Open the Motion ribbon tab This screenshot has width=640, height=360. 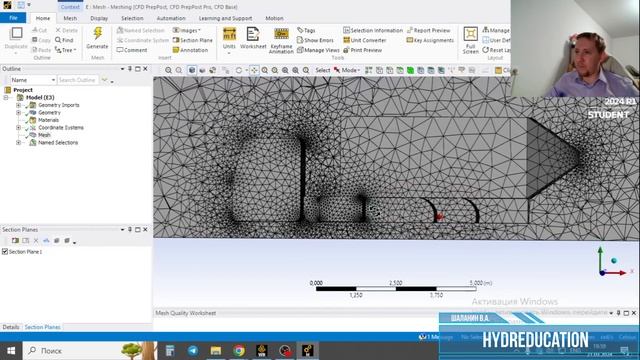(x=274, y=18)
